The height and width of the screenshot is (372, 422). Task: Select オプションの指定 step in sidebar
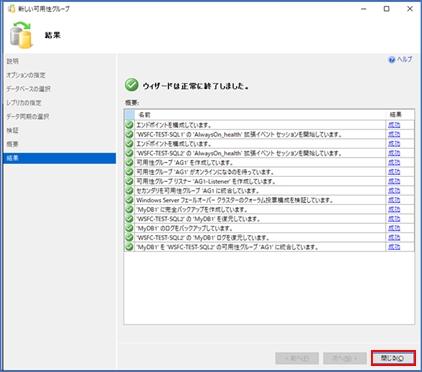point(26,75)
